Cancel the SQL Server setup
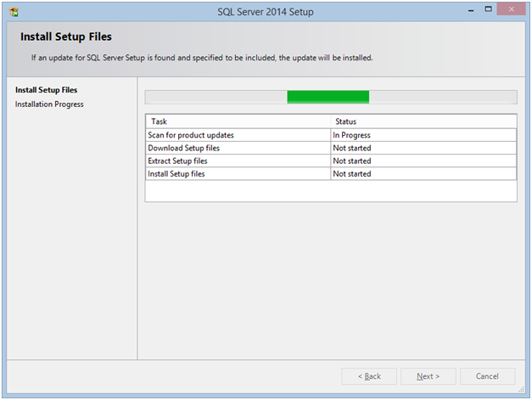 click(487, 376)
